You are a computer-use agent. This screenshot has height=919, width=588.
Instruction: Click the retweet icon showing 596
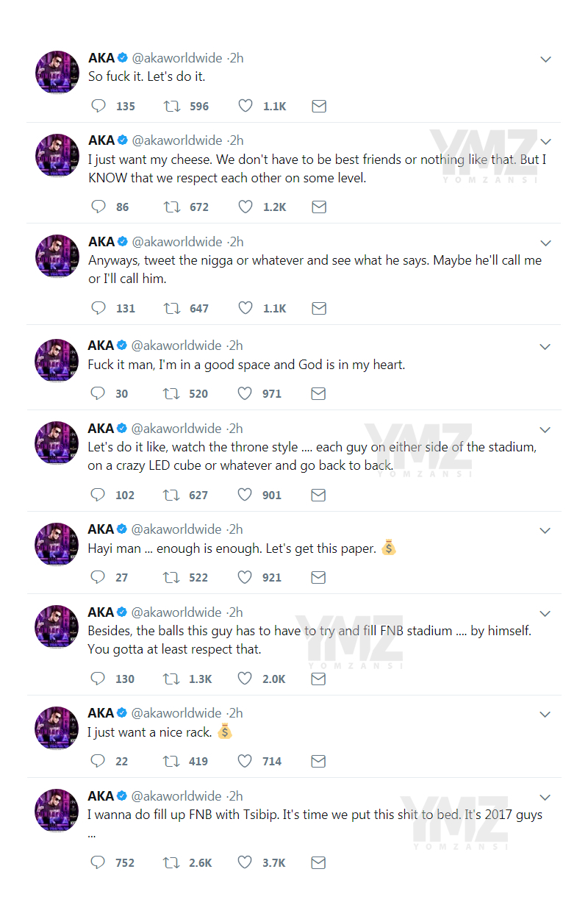click(x=173, y=106)
